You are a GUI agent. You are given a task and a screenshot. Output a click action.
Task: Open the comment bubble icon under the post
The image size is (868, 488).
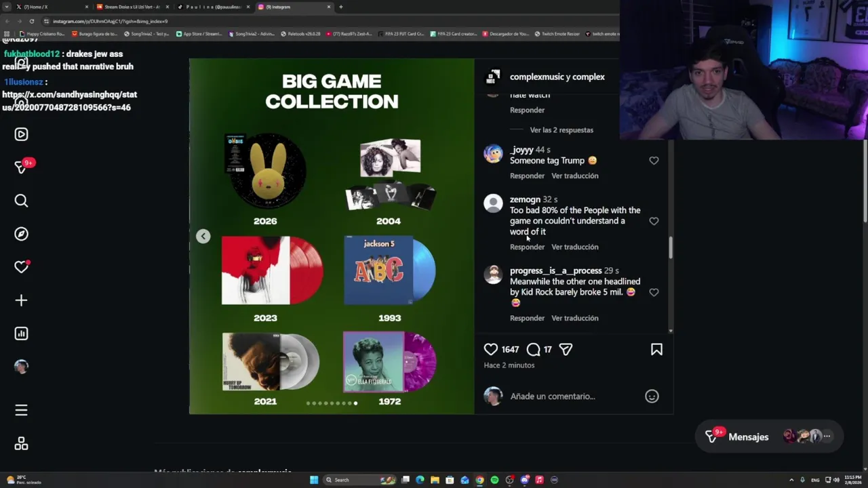coord(534,350)
